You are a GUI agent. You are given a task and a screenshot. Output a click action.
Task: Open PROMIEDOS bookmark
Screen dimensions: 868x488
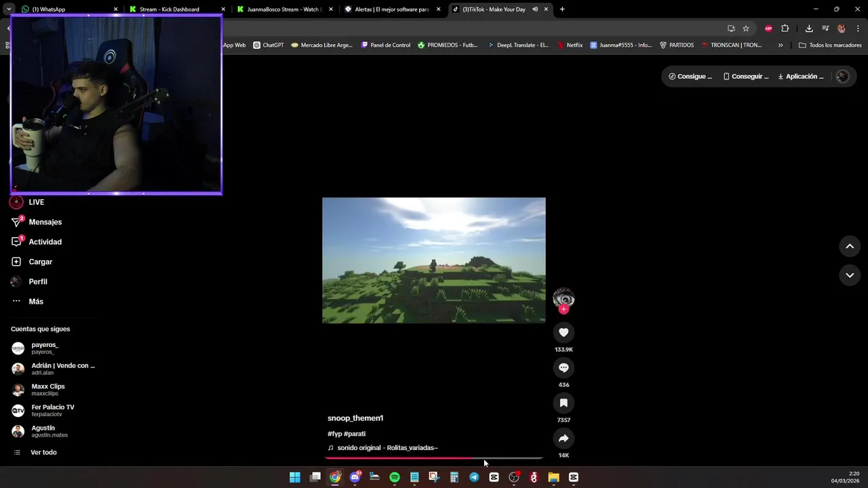[x=448, y=45]
